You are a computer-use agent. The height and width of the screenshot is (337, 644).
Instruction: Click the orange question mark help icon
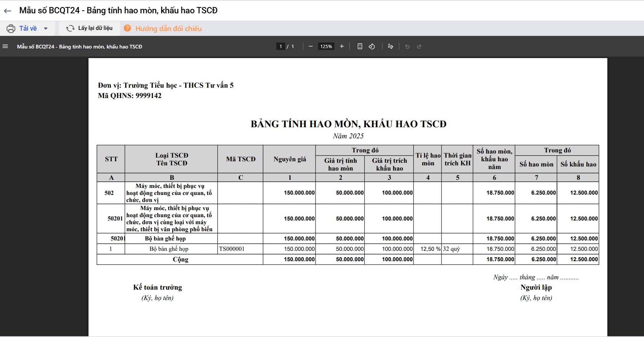(x=127, y=28)
